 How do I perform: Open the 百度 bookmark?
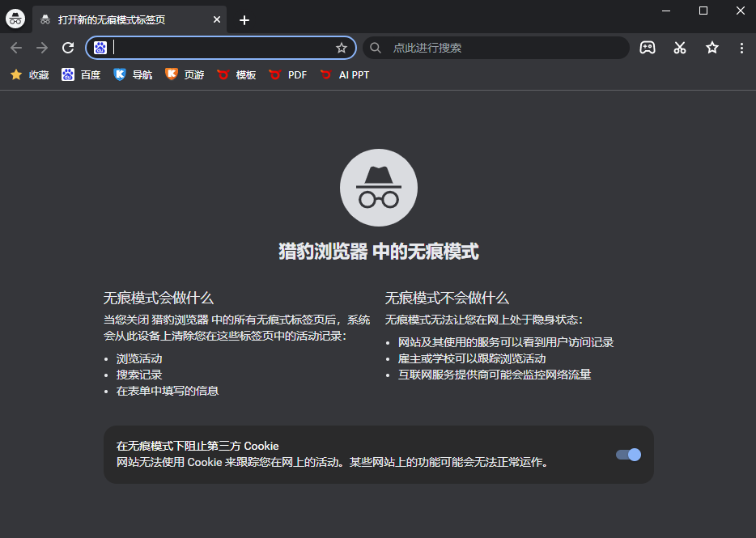(81, 74)
